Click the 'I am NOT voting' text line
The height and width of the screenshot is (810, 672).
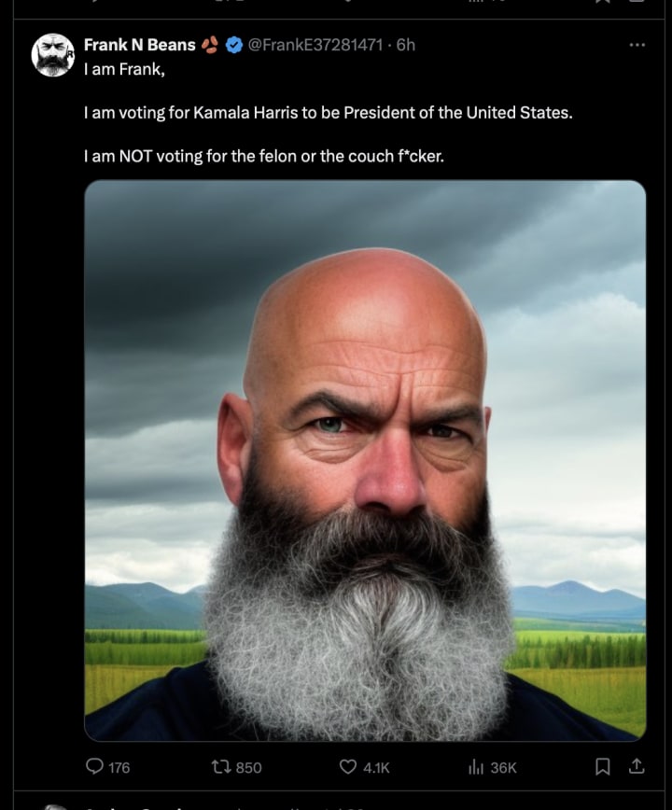click(264, 156)
